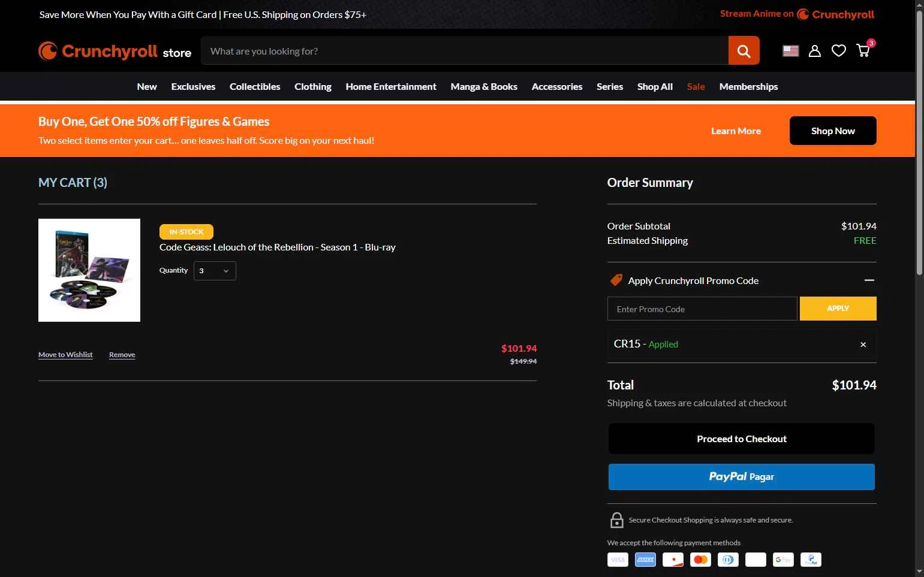Open the Shop All menu
Image resolution: width=924 pixels, height=577 pixels.
coord(655,86)
